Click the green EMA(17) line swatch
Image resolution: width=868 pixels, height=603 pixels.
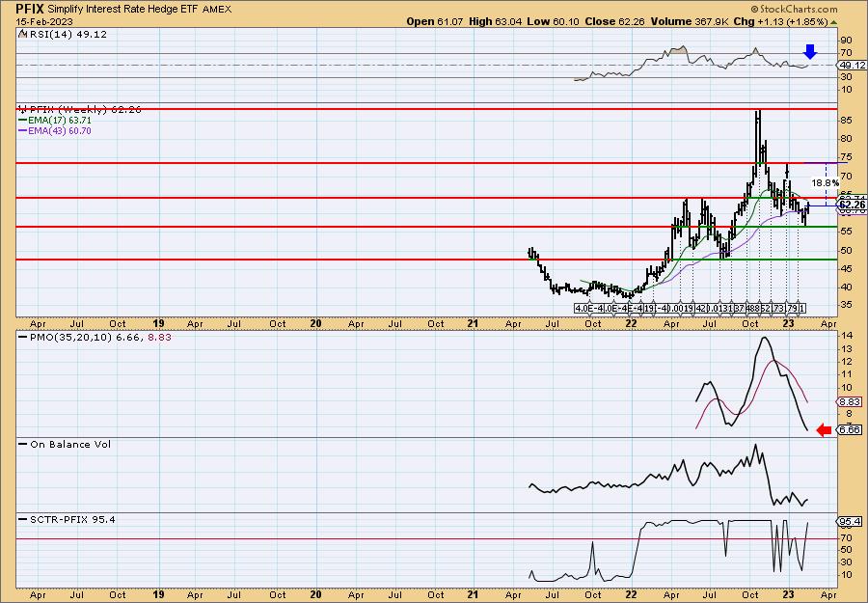23,121
